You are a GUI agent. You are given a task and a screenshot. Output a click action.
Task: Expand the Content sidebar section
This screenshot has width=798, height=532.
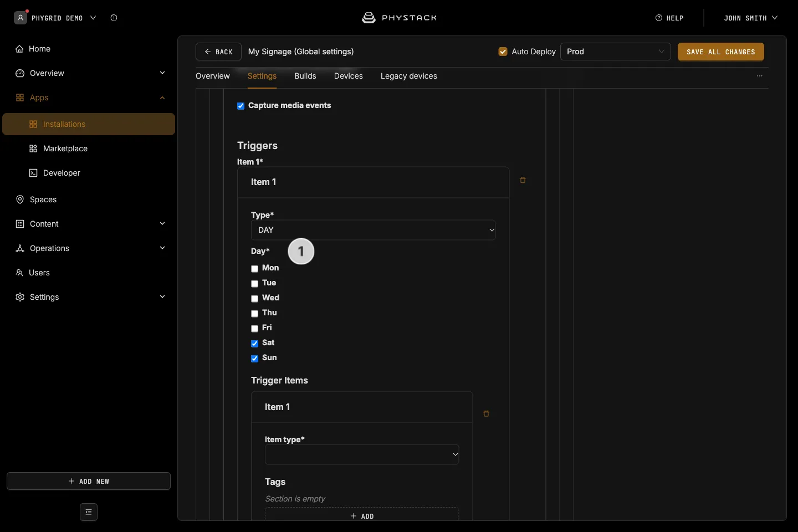[89, 224]
